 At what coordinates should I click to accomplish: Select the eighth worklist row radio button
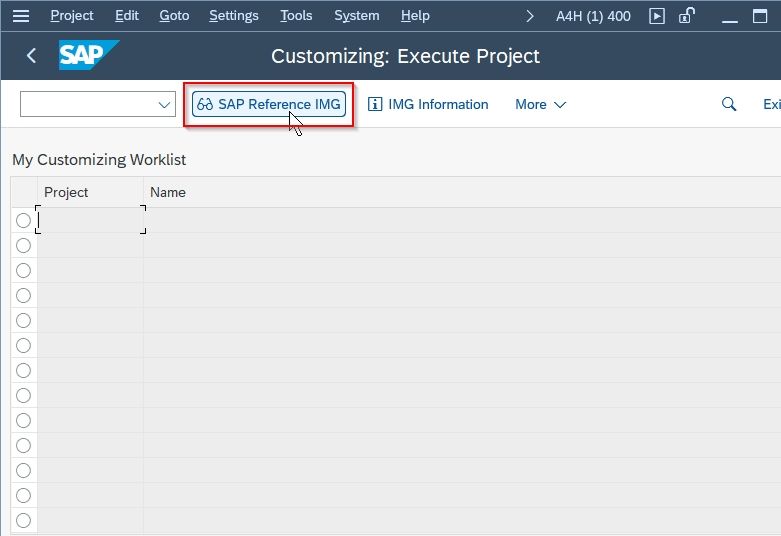[23, 395]
